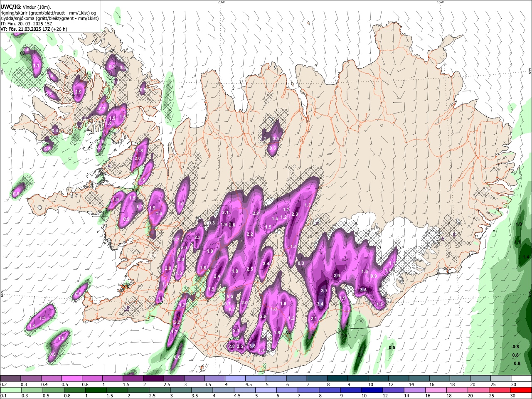This screenshot has width=532, height=399.
Task: Click the "2.6" precipitation value on the map
Action: click(x=232, y=225)
